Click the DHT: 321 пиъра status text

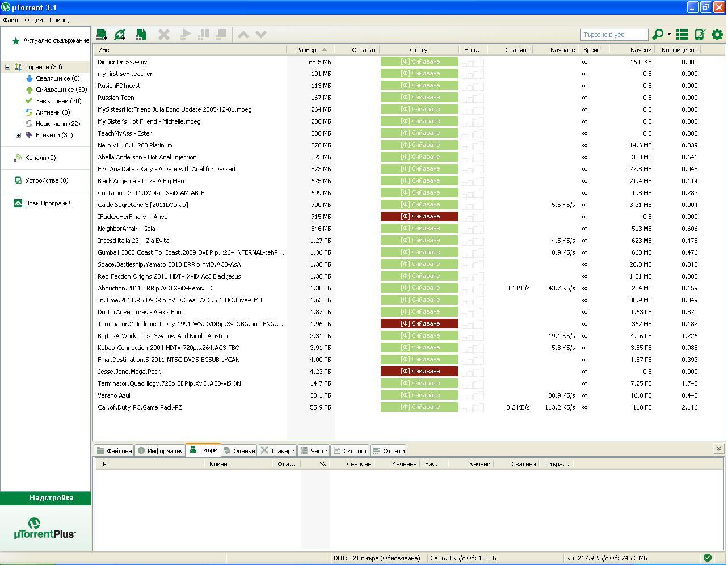[377, 558]
